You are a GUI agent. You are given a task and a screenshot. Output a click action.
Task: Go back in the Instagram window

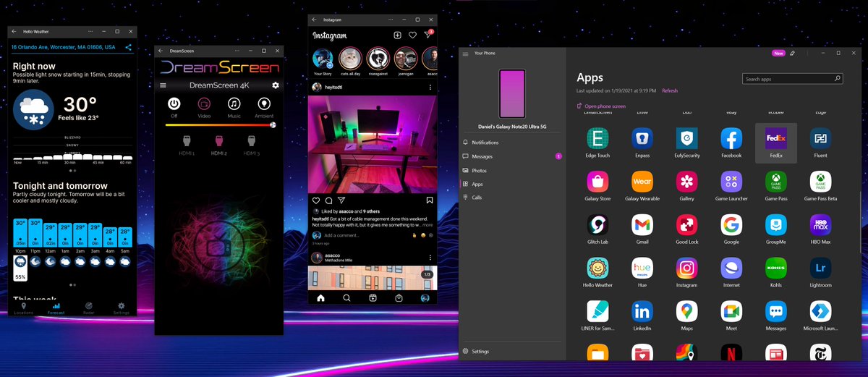click(315, 20)
